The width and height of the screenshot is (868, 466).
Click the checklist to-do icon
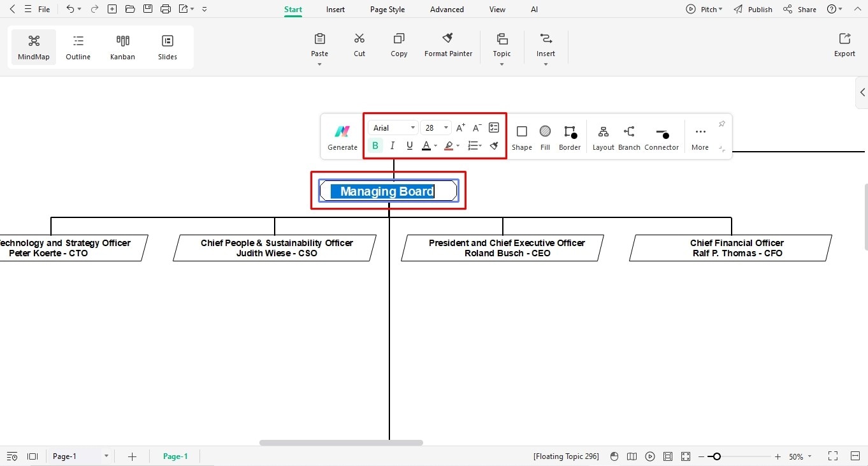coord(494,127)
